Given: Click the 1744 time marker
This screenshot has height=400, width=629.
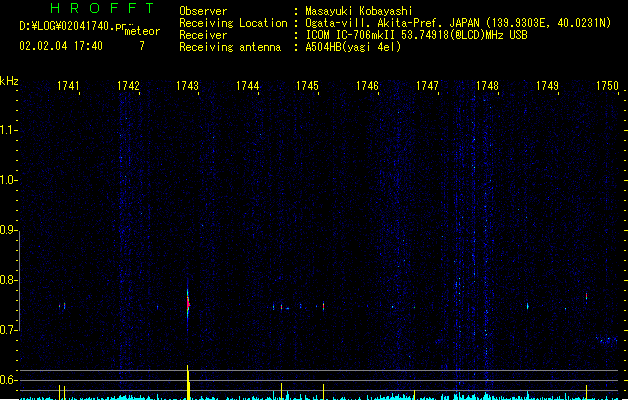Looking at the screenshot, I should click(248, 86).
